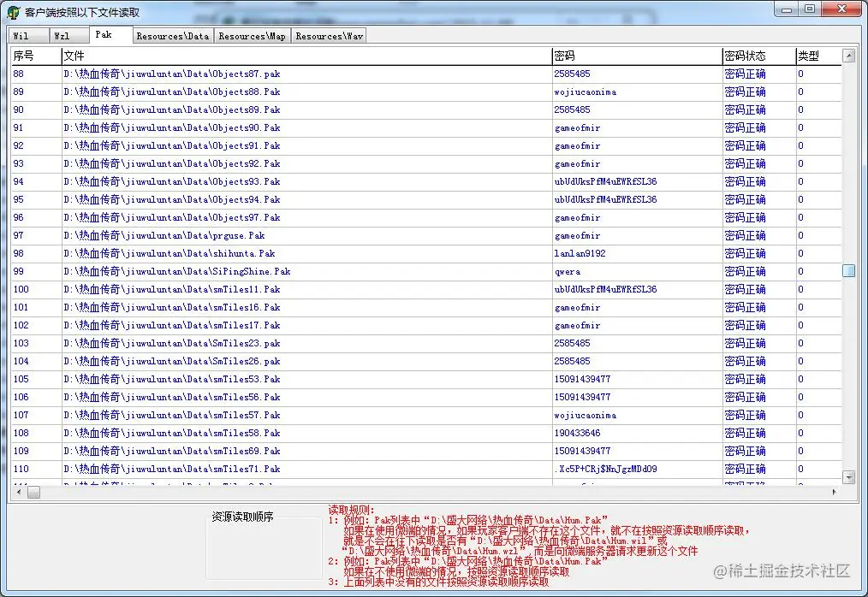Select the SmTiles26.pak file path
Screen dimensions: 868x597
coord(171,361)
